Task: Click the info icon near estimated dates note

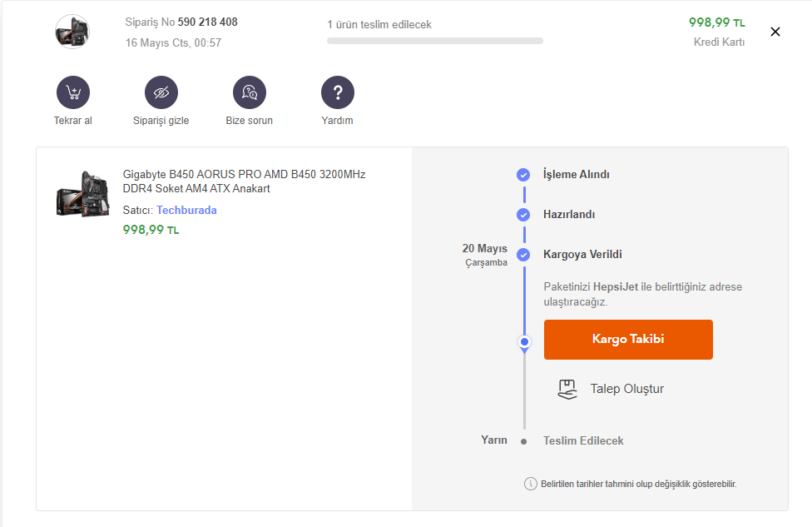Action: point(530,484)
